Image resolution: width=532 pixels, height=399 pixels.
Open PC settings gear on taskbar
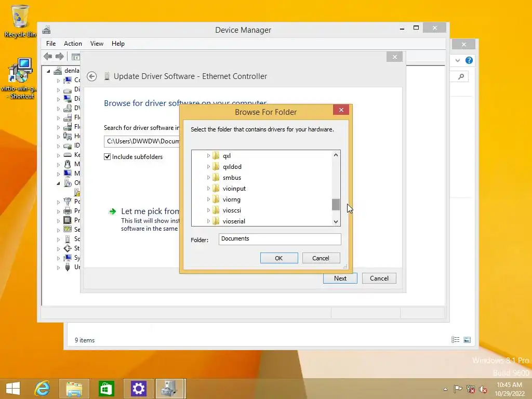click(138, 389)
